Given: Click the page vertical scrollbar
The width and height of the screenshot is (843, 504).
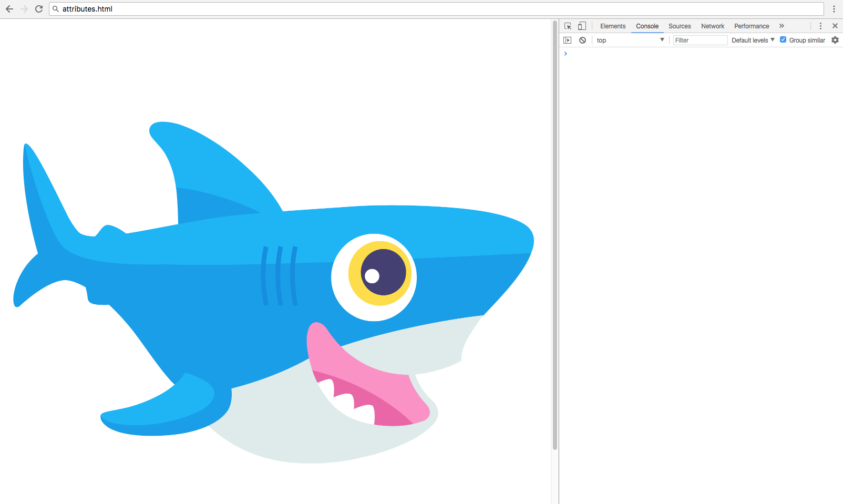Looking at the screenshot, I should [x=554, y=236].
